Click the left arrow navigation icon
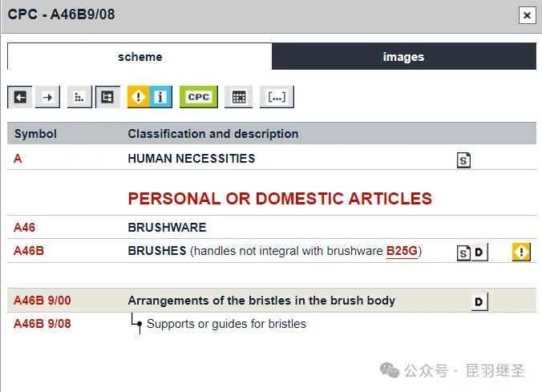This screenshot has width=542, height=392. (21, 97)
